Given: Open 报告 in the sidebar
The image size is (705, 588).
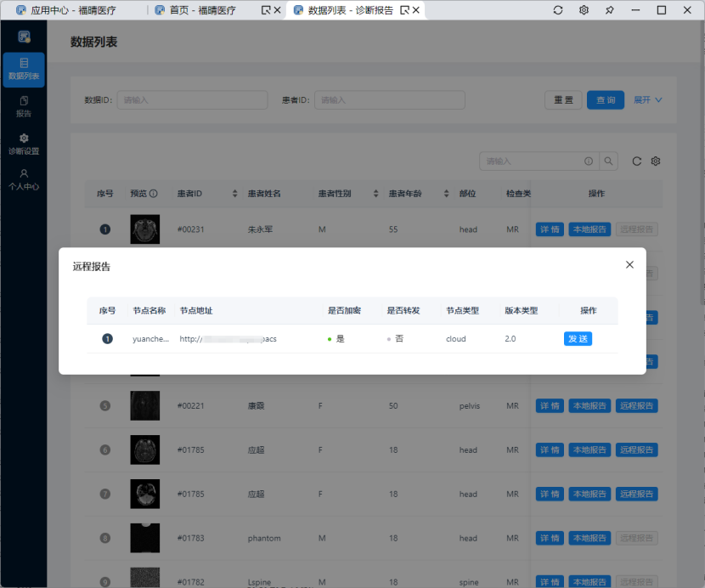Looking at the screenshot, I should point(24,106).
